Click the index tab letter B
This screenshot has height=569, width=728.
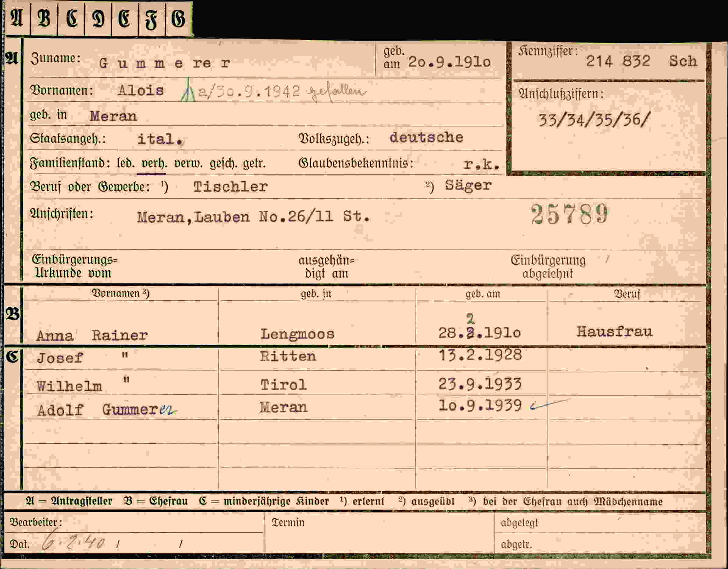(44, 18)
